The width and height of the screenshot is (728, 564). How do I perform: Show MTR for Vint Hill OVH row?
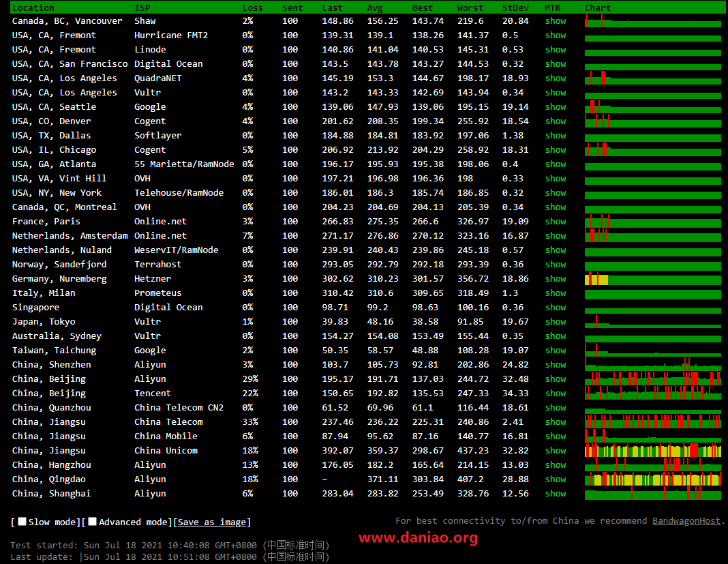pos(556,179)
